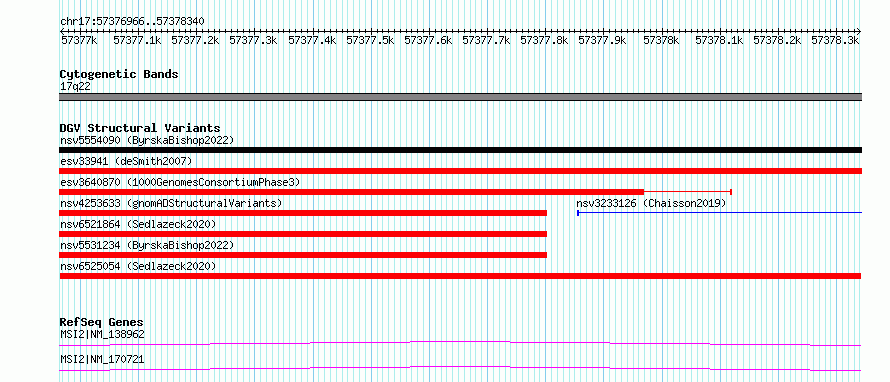This screenshot has width=890, height=382.
Task: Click the chr17:57376966..57378340 coordinate label
Action: pyautogui.click(x=132, y=22)
